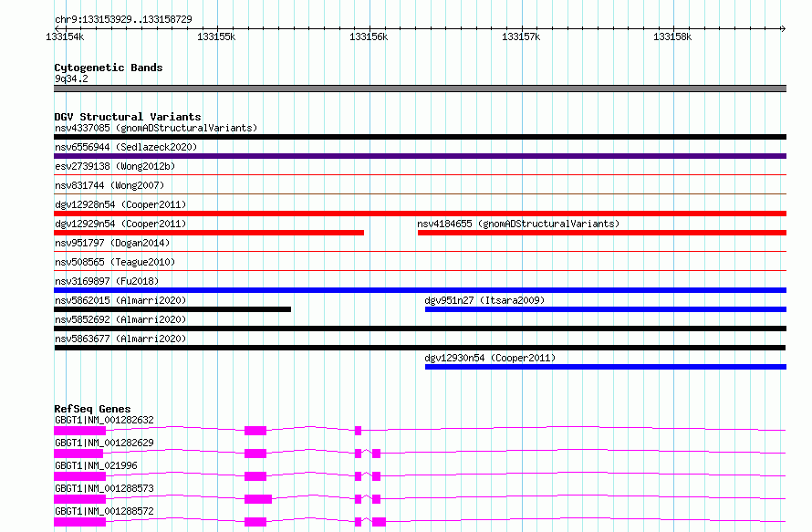Viewport: 812px width, 532px height.
Task: Click the purple nsv6556944 variant bar
Action: [x=420, y=156]
